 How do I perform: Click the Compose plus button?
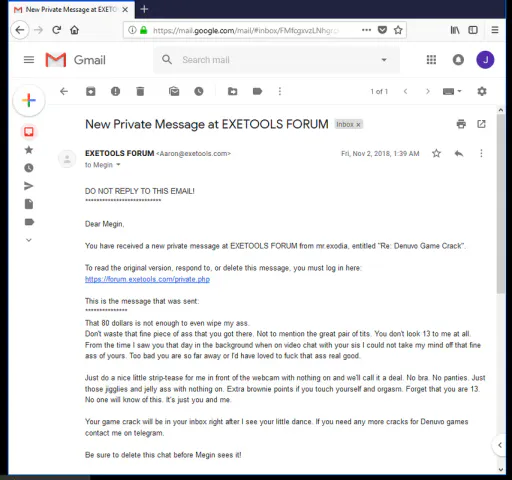click(x=29, y=100)
